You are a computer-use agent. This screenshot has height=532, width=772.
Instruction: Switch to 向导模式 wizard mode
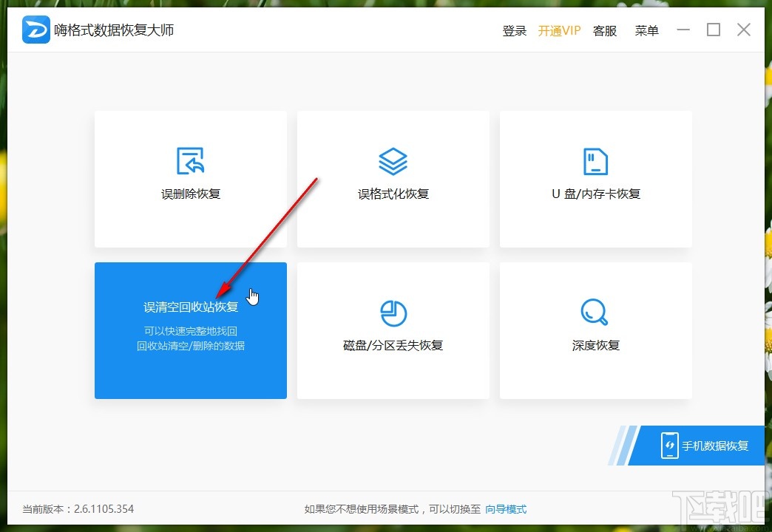[507, 509]
